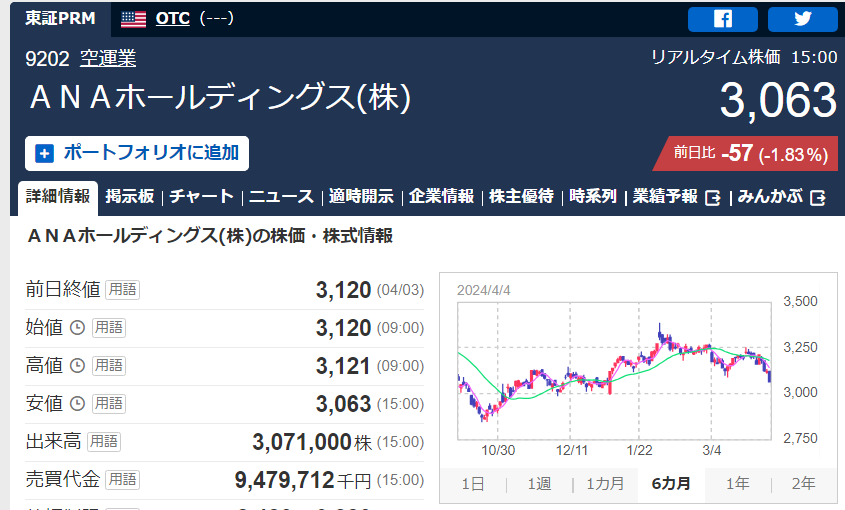The height and width of the screenshot is (510, 845).
Task: Set chart range to 1年
Action: pos(737,484)
